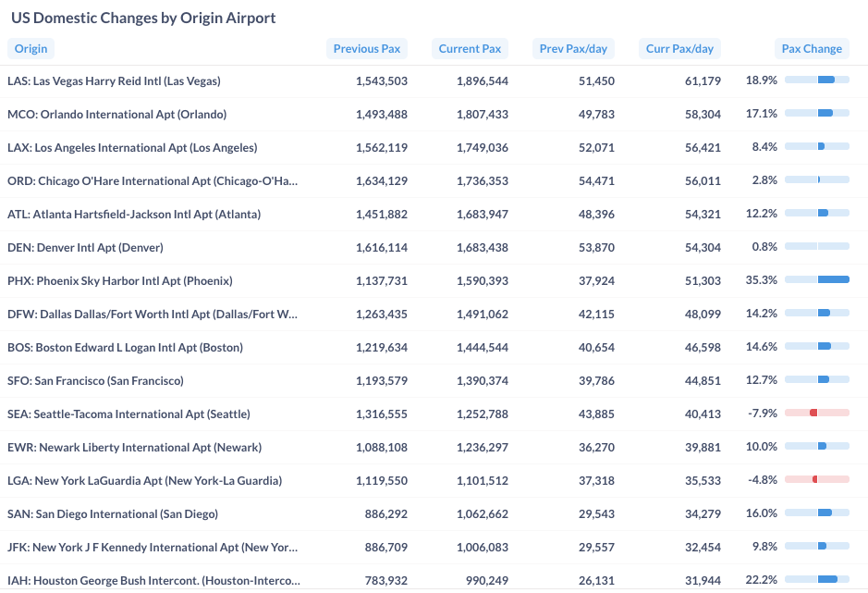Click the LAX Los Angeles origin name
Screen dimensions: 868x593
click(x=132, y=148)
